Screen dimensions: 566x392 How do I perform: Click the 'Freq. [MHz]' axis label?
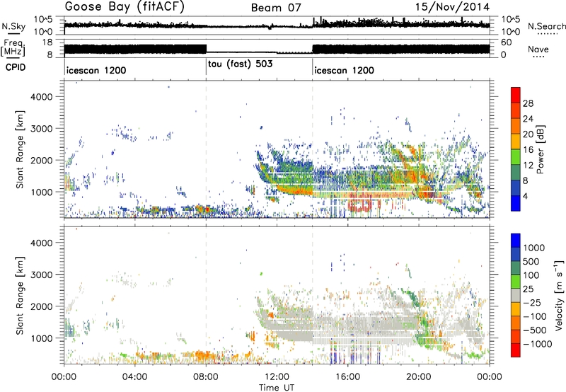13,48
